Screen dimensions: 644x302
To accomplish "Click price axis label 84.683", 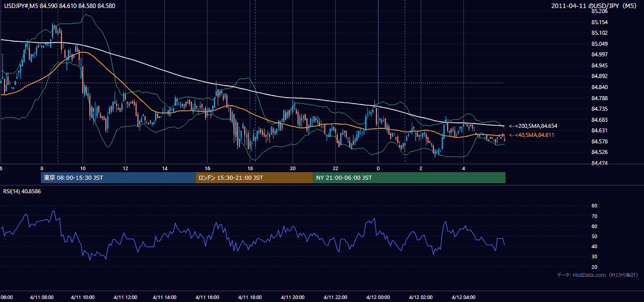I will 599,120.
